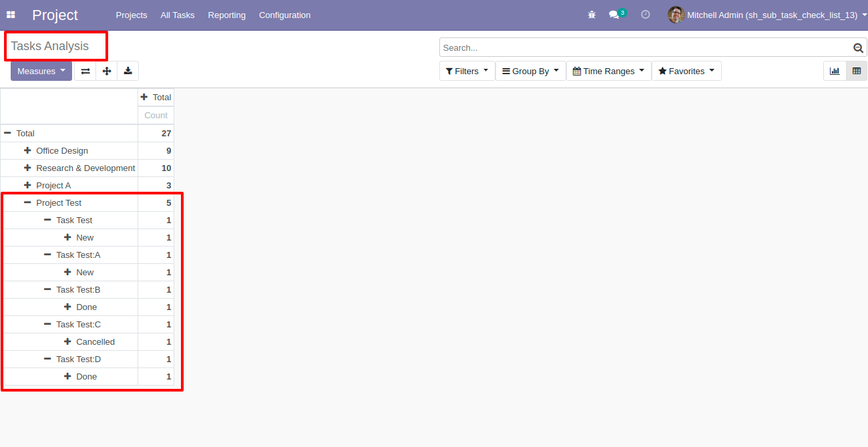
Task: Download the pivot table as xlsx
Action: (x=128, y=71)
